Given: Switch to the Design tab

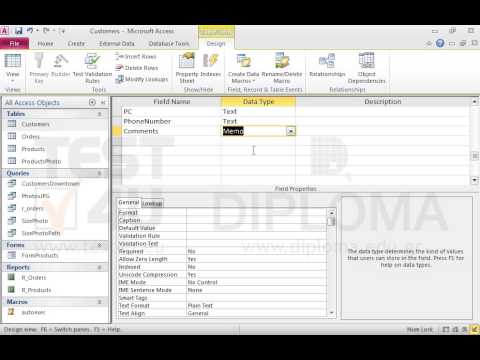Looking at the screenshot, I should click(216, 44).
